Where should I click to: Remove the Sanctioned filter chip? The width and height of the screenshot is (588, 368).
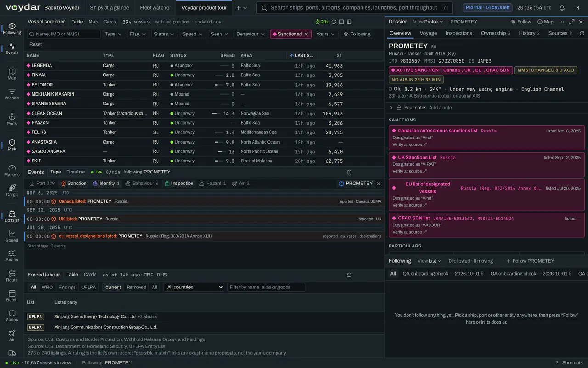(306, 34)
